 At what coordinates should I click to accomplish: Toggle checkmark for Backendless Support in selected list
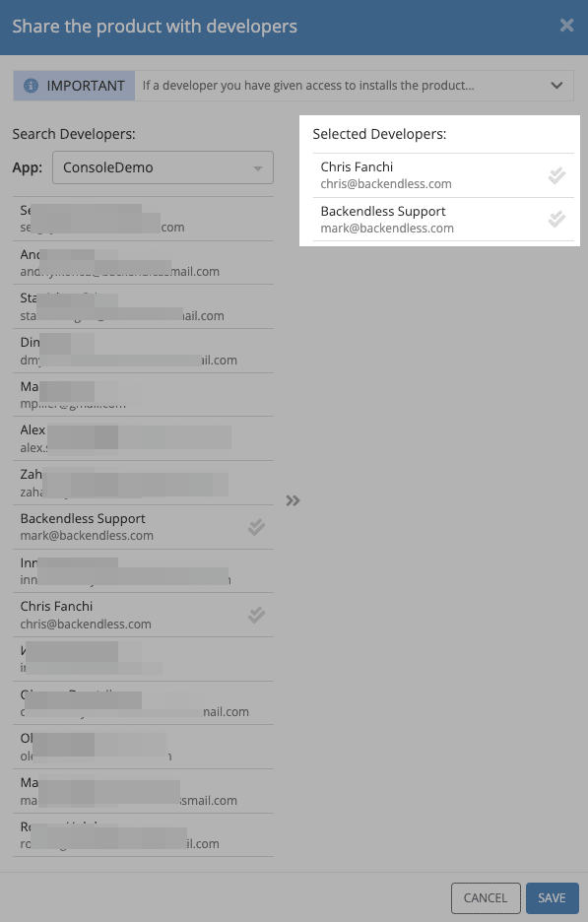pyautogui.click(x=556, y=220)
